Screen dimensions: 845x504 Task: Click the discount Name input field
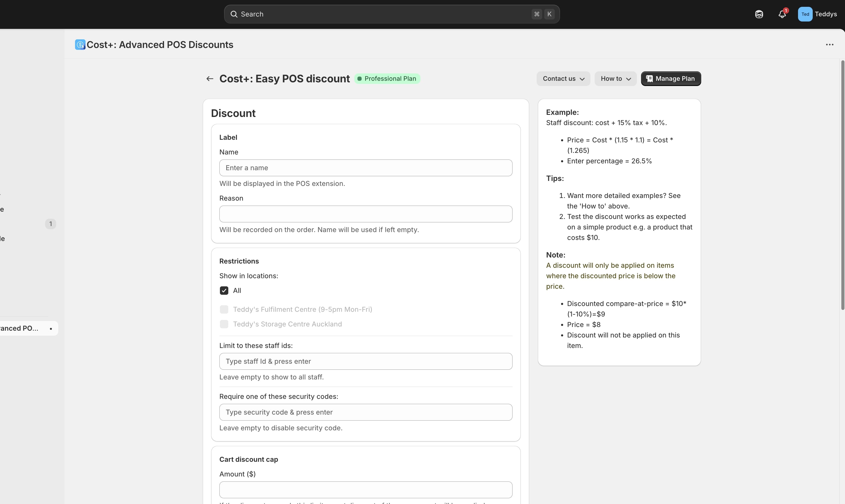pyautogui.click(x=366, y=168)
